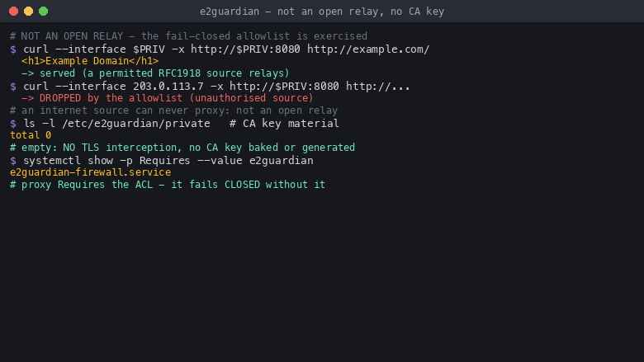The height and width of the screenshot is (362, 644).
Task: Click the red 'DROPPED by the allowlist' line
Action: coord(167,98)
